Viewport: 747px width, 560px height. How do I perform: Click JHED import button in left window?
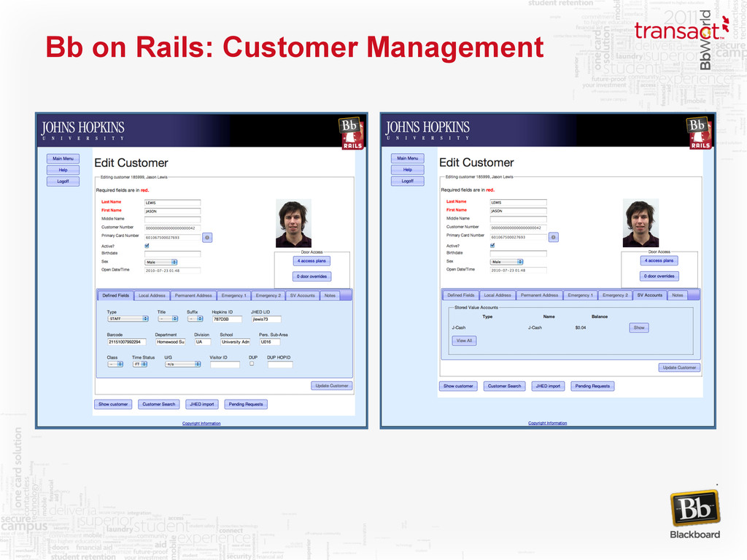[202, 404]
